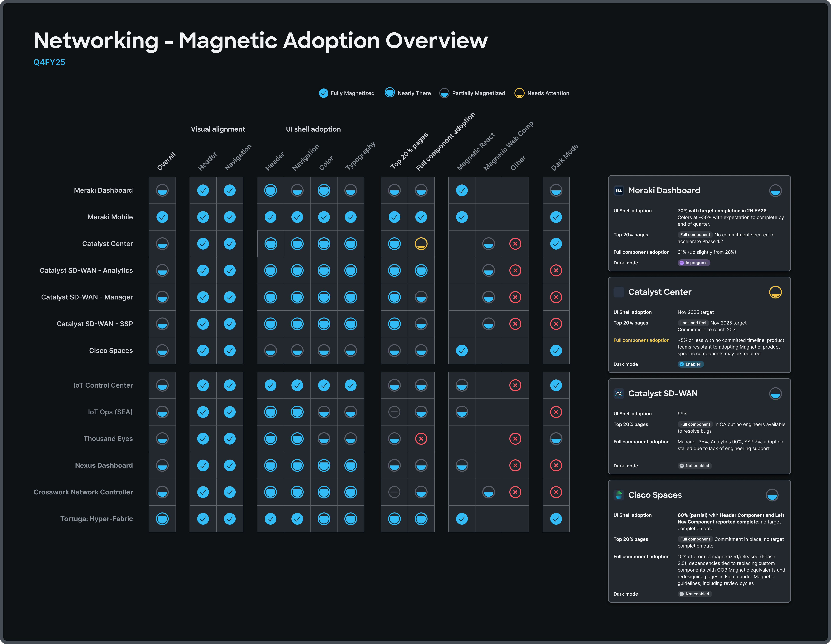Click Not enabled badge in Cisco Spaces card

(x=695, y=594)
